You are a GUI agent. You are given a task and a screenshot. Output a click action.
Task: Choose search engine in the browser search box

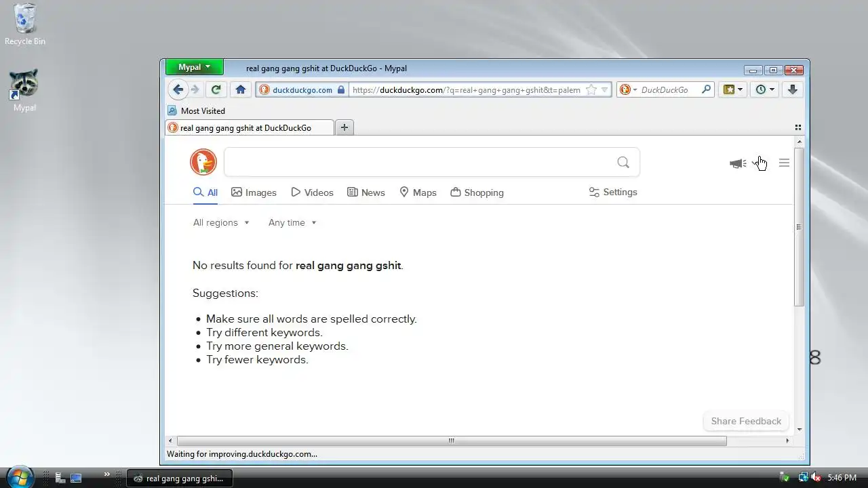coord(628,89)
